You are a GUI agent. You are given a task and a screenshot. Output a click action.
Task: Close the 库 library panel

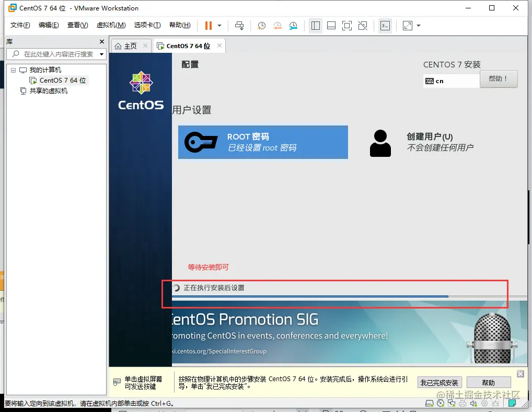point(102,41)
